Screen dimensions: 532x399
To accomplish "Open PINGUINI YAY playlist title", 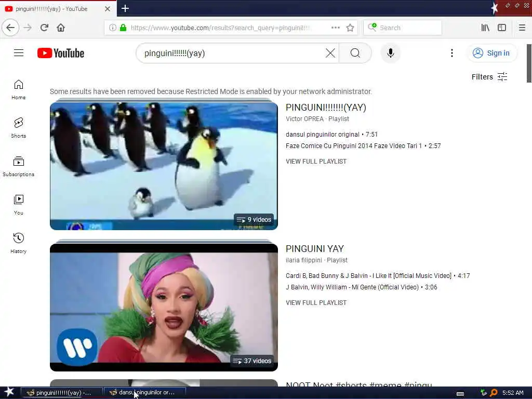I will point(315,249).
